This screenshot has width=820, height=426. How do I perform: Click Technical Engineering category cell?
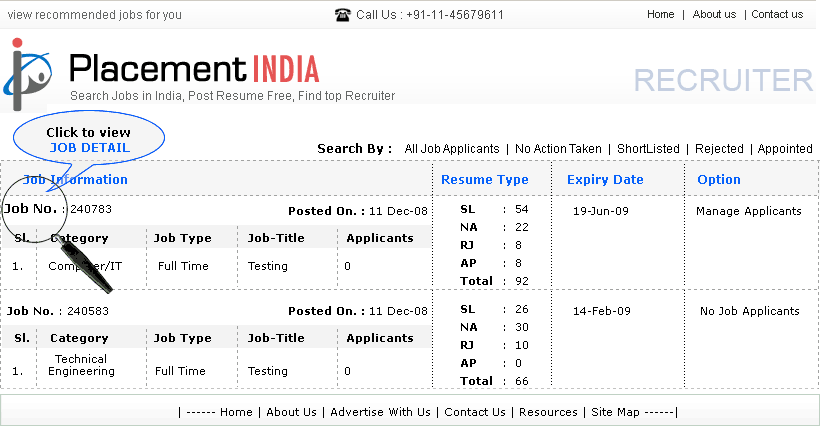[x=81, y=365]
